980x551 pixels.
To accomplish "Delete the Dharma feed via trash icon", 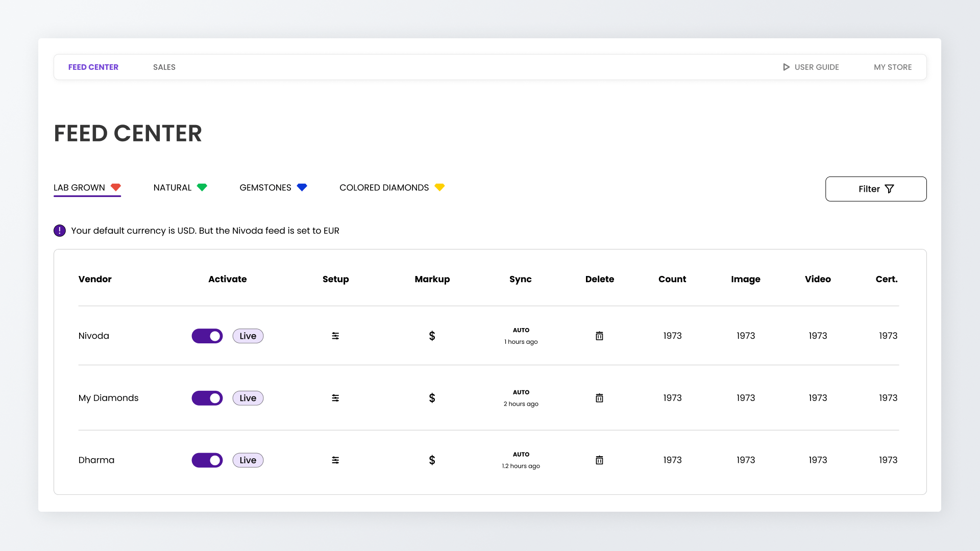I will 599,460.
